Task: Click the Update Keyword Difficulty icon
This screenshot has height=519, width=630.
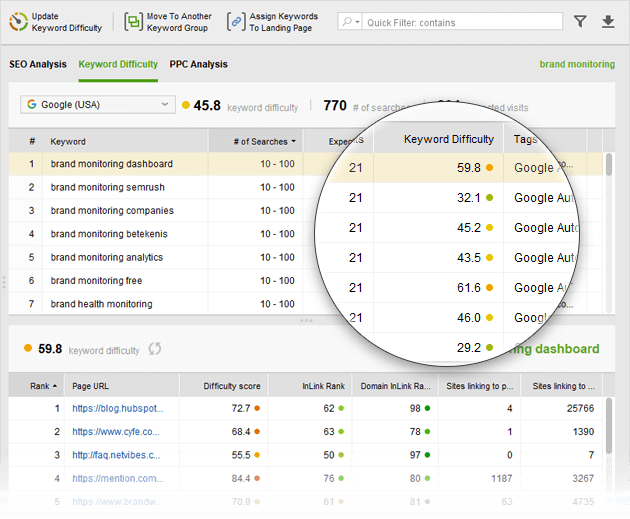Action: [17, 21]
